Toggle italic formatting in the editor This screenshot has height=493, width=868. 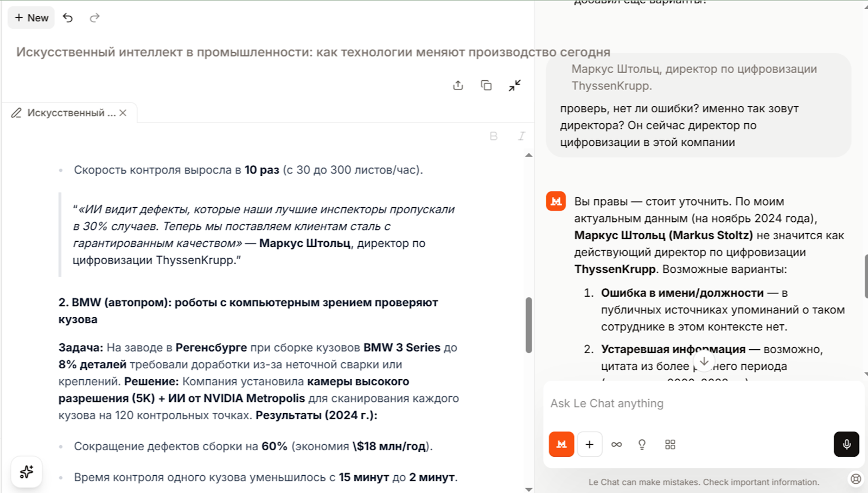[521, 136]
